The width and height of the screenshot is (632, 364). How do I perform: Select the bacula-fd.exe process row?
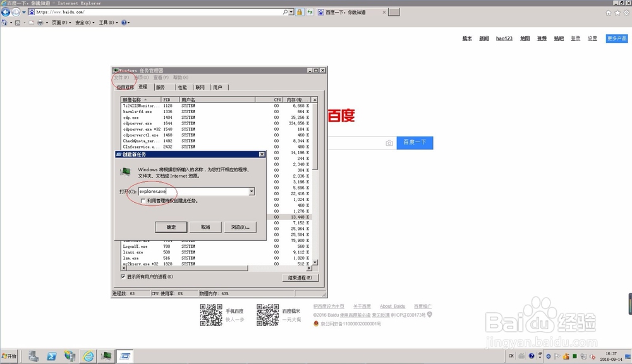click(x=216, y=112)
